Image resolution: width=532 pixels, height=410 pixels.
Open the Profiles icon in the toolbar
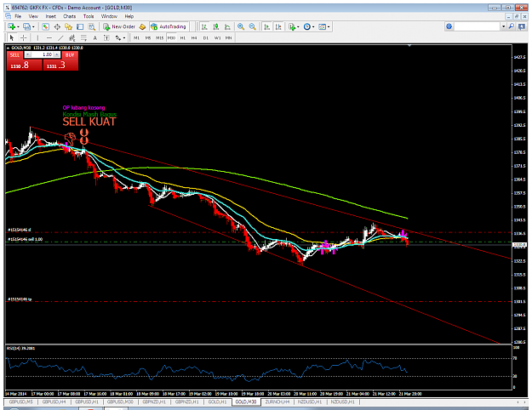26,26
